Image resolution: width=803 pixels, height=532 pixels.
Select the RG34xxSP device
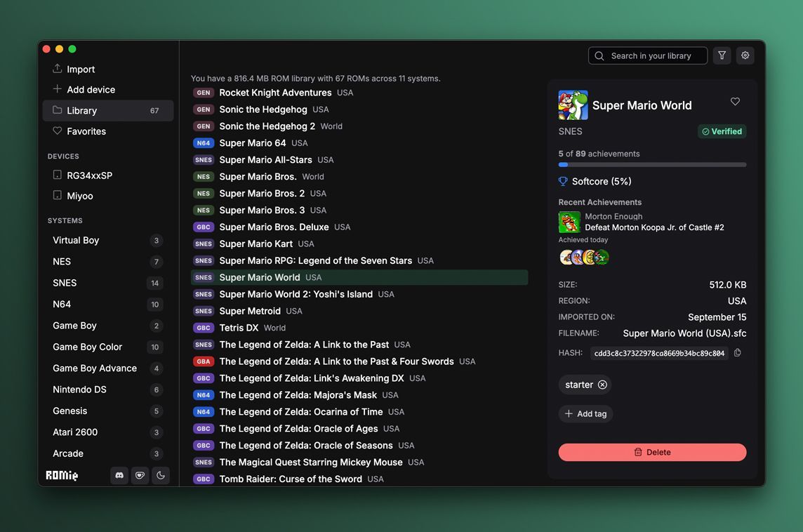(108, 175)
